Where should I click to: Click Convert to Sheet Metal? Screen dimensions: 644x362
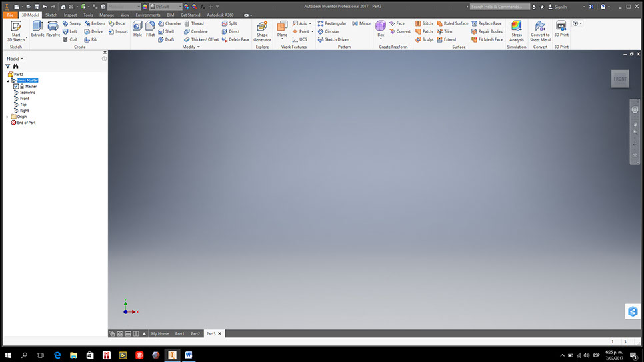(x=540, y=31)
